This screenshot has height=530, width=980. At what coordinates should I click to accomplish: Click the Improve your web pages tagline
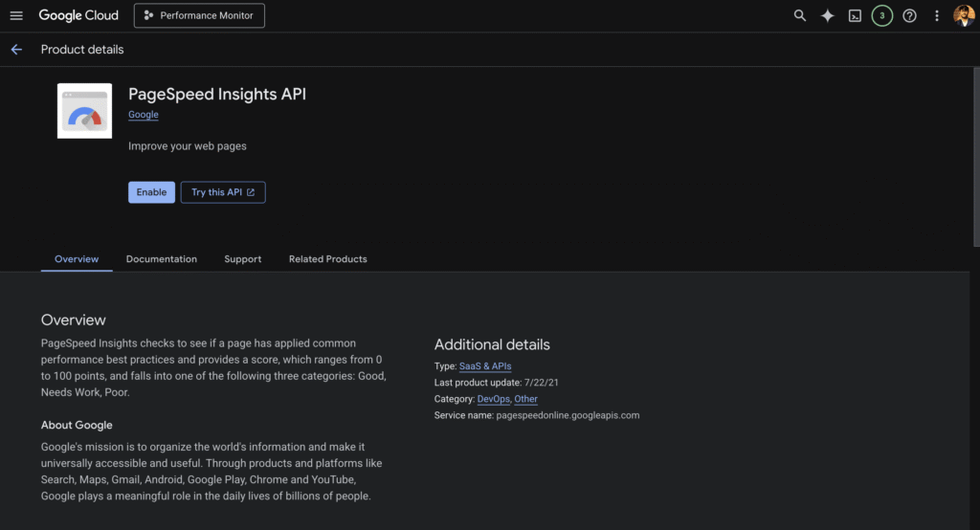coord(187,145)
